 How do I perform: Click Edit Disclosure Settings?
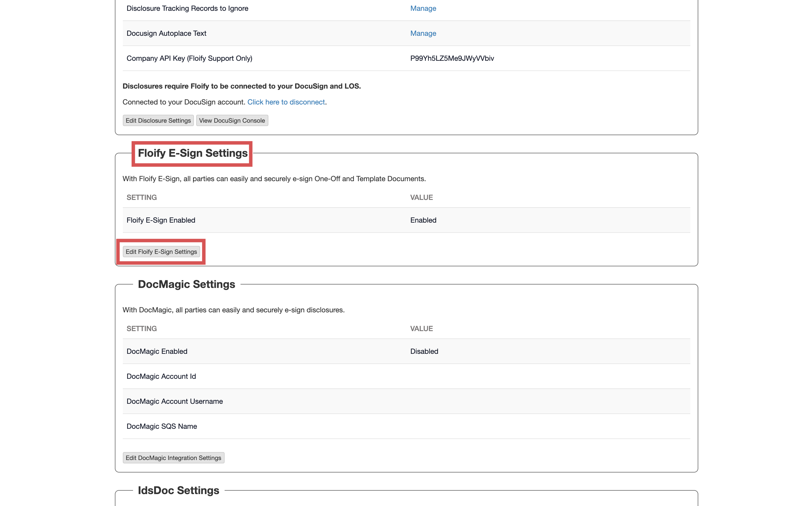158,120
